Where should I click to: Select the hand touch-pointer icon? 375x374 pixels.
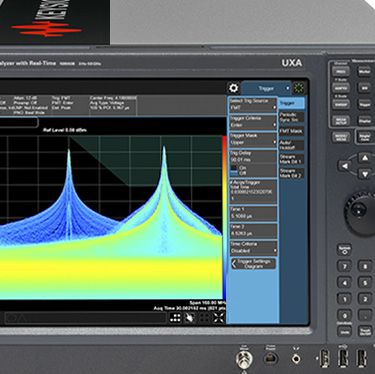click(x=190, y=318)
